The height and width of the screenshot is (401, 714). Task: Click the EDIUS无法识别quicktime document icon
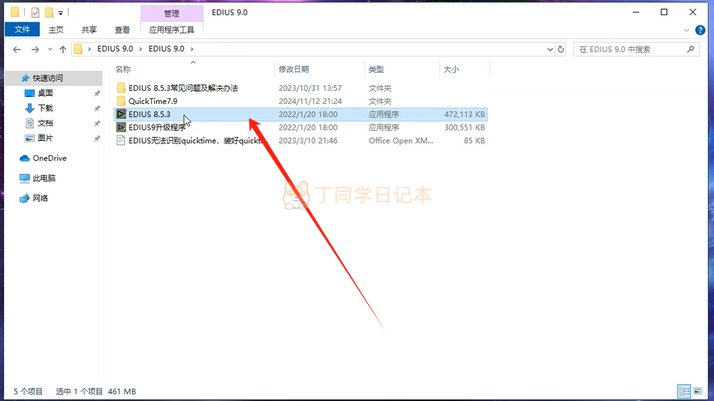121,141
